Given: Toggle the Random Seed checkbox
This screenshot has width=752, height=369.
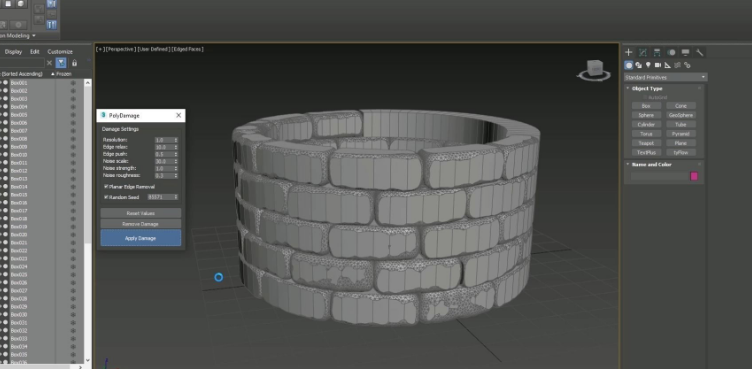Looking at the screenshot, I should click(x=106, y=197).
